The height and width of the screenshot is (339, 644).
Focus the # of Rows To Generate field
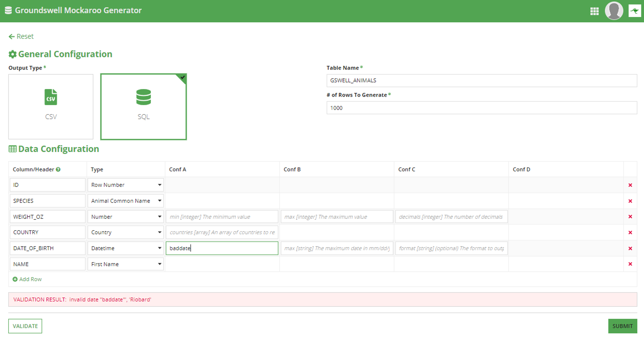click(482, 108)
